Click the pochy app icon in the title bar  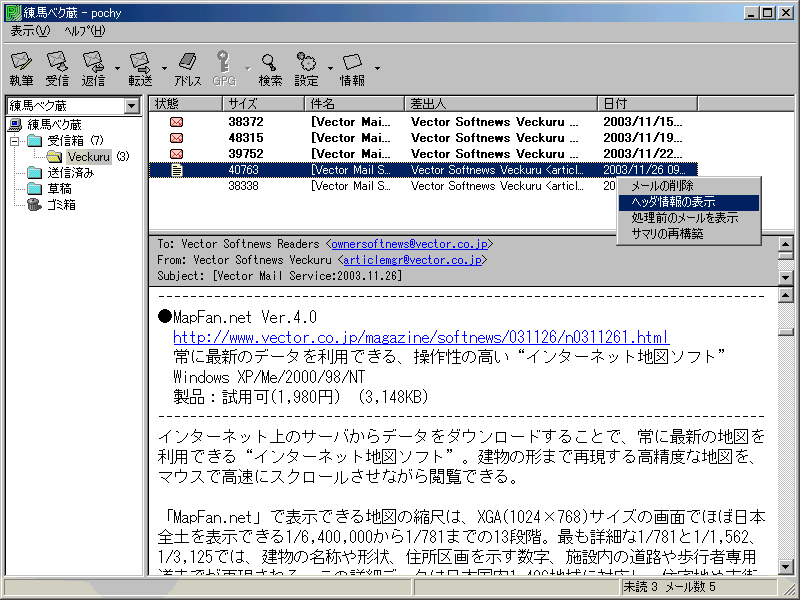point(13,13)
